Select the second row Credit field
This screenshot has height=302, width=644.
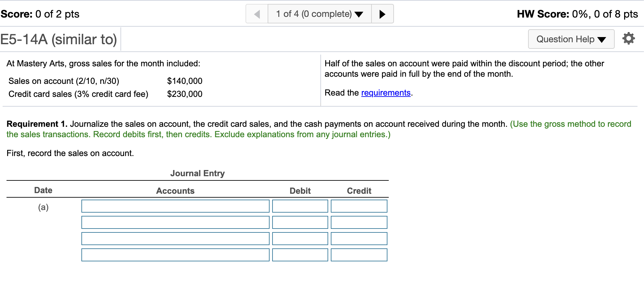coord(359,222)
